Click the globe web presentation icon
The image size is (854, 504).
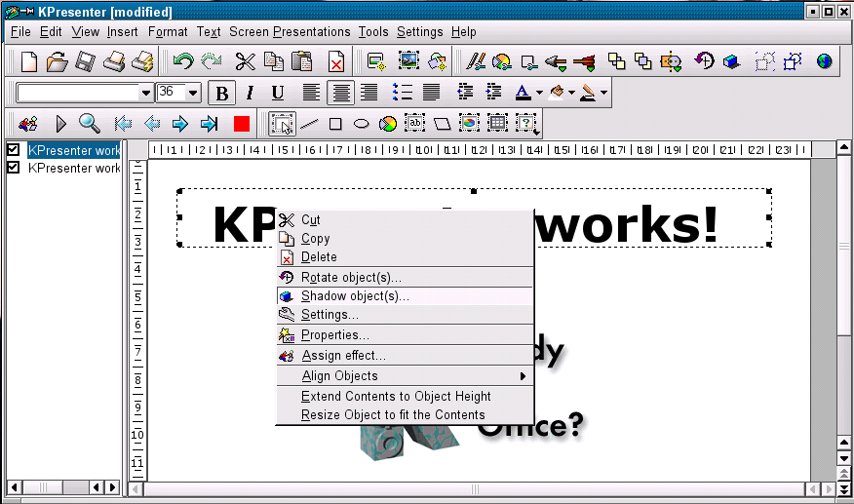pos(824,61)
